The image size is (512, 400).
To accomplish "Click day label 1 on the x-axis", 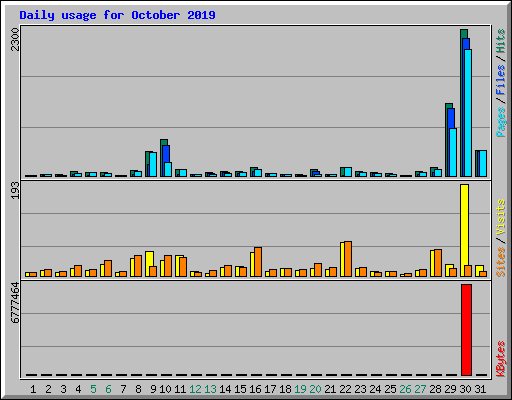I will coord(33,389).
